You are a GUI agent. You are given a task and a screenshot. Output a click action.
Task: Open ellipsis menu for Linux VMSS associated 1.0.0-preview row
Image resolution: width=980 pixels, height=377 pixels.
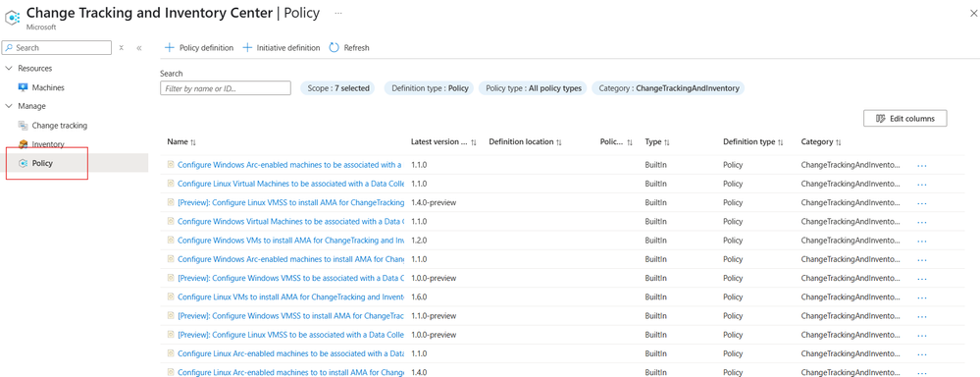pos(921,335)
